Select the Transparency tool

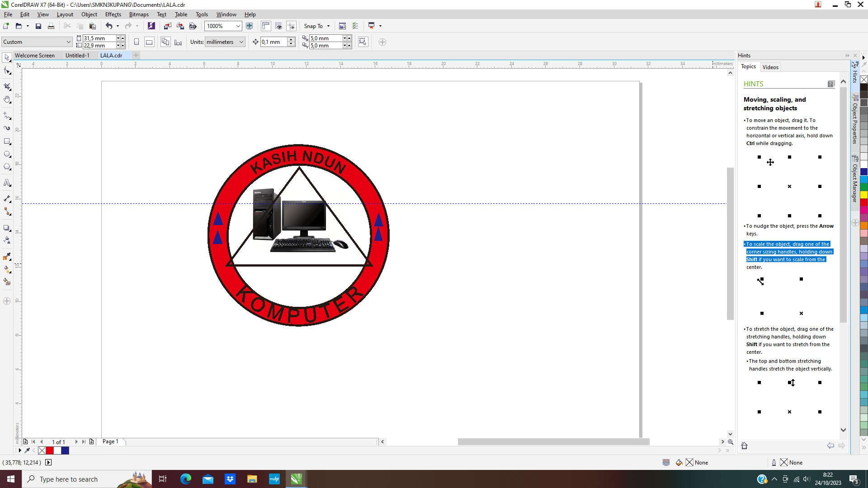pos(7,240)
